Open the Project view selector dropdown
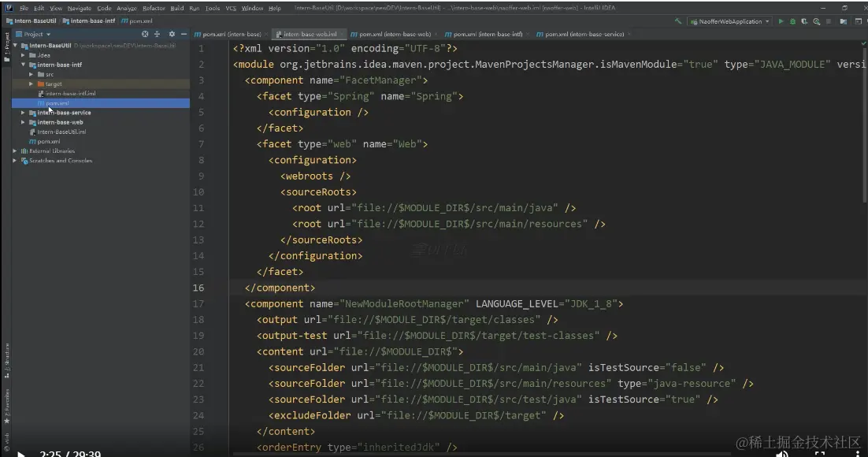Image resolution: width=868 pixels, height=457 pixels. coord(33,34)
